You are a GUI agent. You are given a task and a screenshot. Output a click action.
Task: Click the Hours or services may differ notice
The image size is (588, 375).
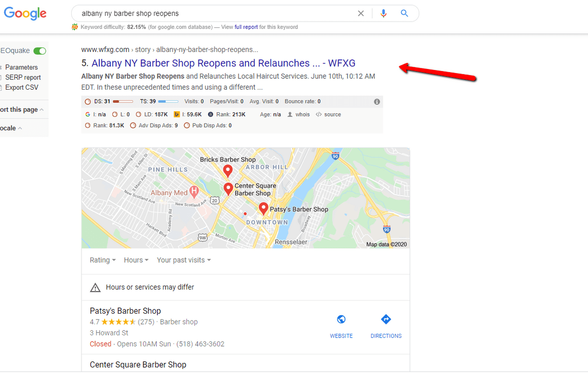(x=150, y=287)
